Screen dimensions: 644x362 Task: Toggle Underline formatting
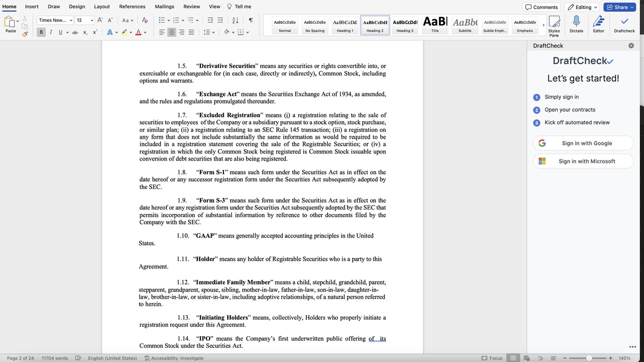pyautogui.click(x=60, y=33)
